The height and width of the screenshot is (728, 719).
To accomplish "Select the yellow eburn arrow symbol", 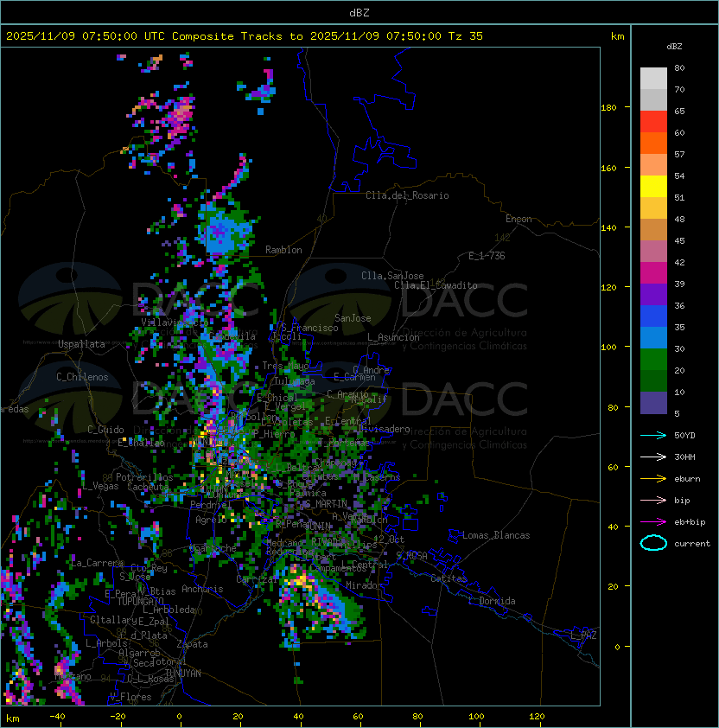I will tap(653, 479).
